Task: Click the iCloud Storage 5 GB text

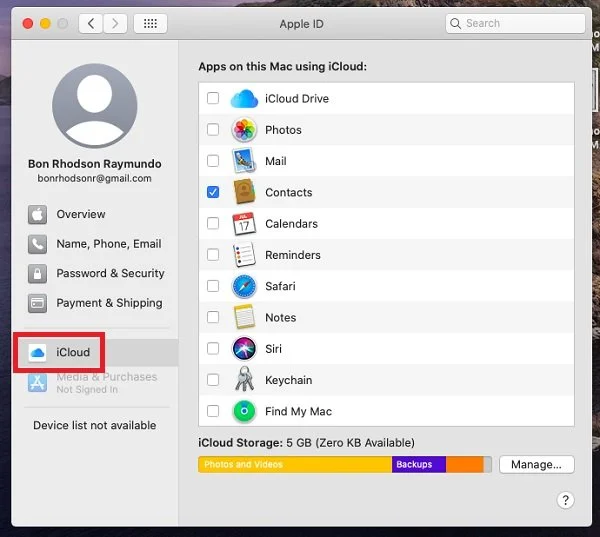Action: (x=306, y=443)
